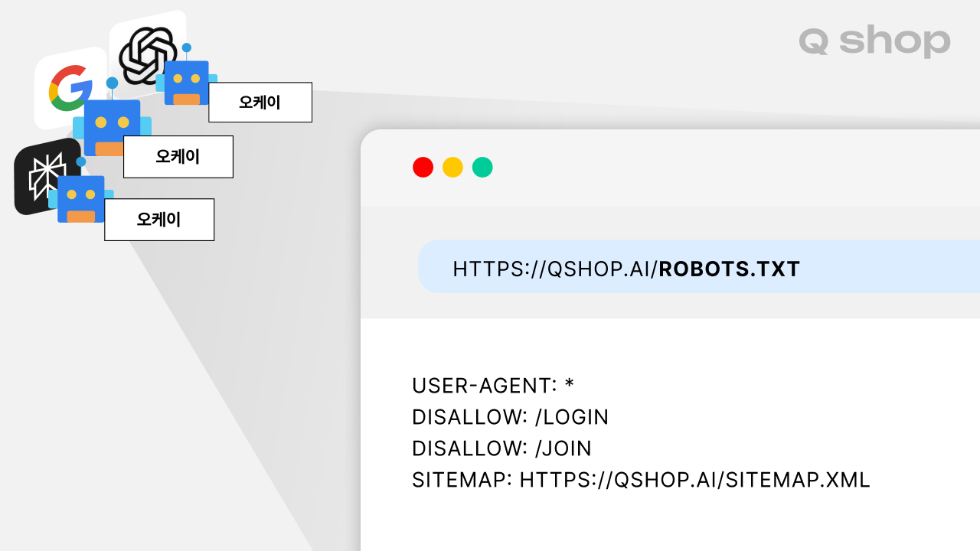Click the 오케이 label by the Perplexity robot
The width and height of the screenshot is (980, 551).
click(x=159, y=220)
